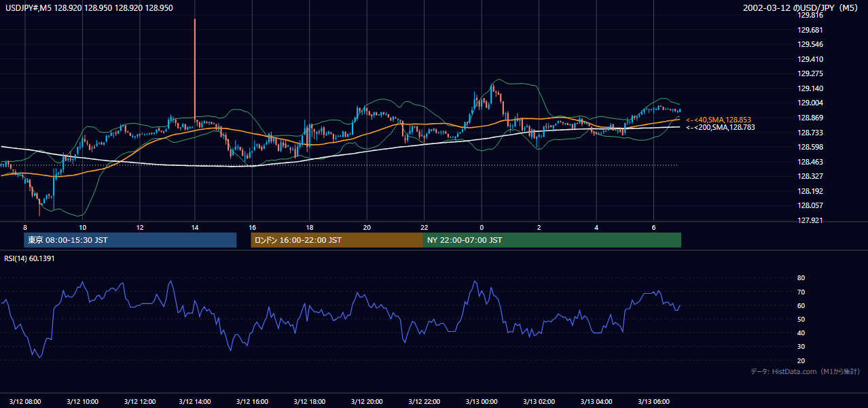Click price axis label 128.598

click(x=810, y=147)
